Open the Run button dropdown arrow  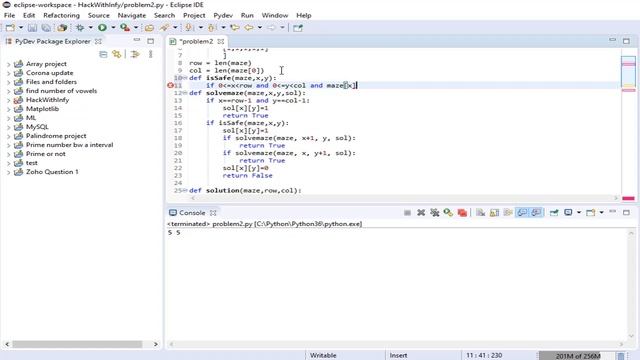(x=113, y=28)
